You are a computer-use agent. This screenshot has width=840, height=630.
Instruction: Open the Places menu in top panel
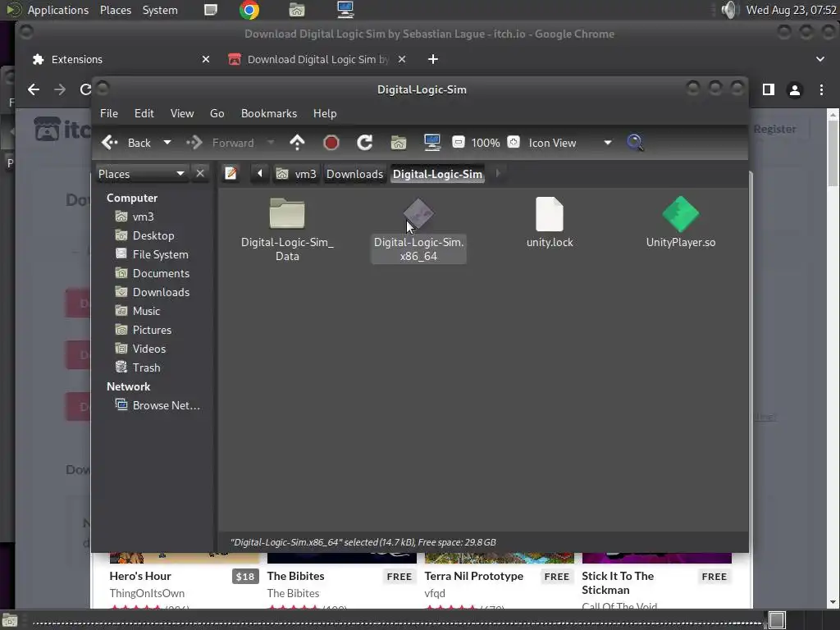tap(116, 10)
